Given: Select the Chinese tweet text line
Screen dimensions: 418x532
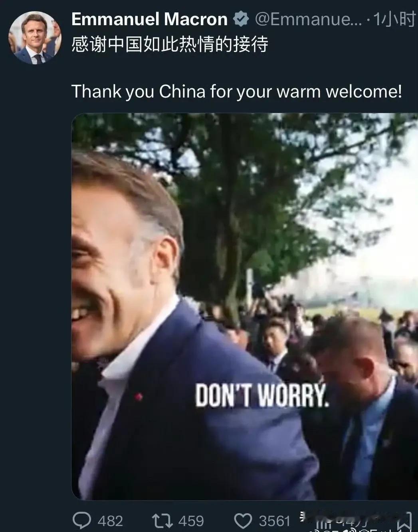Looking at the screenshot, I should (x=170, y=45).
